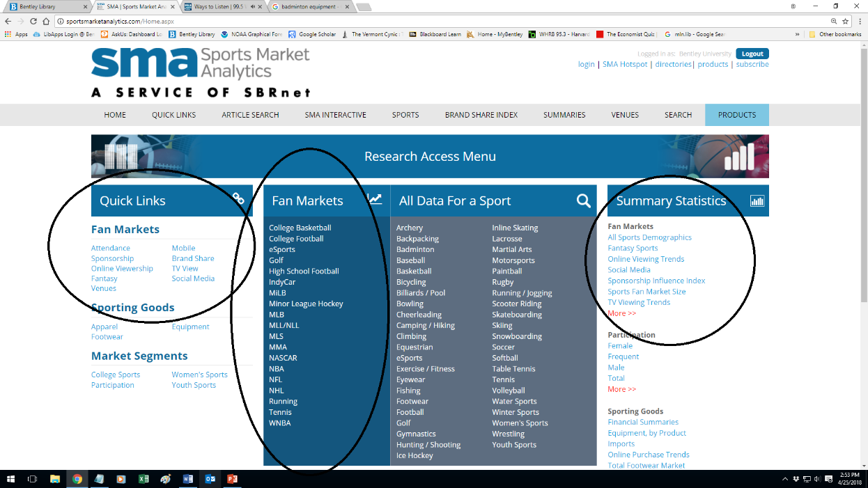Click the Task View icon on taskbar
Screen dimensions: 868x488
32,479
